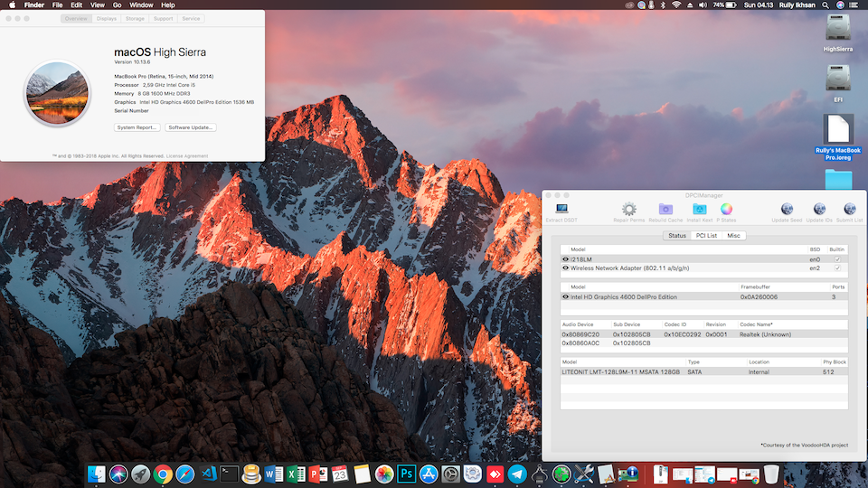Open Photoshop from the Dock
Screen dimensions: 868x488
coord(406,473)
